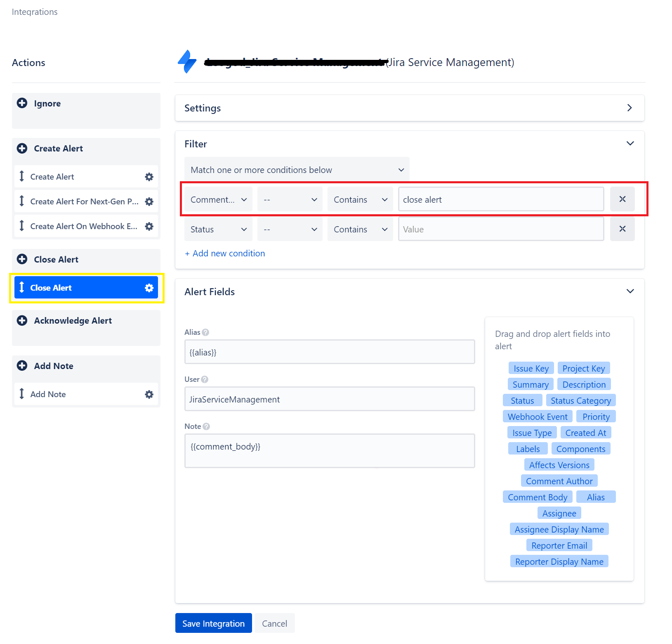Screen dimensions: 672x644
Task: Collapse the Filter section
Action: (630, 143)
